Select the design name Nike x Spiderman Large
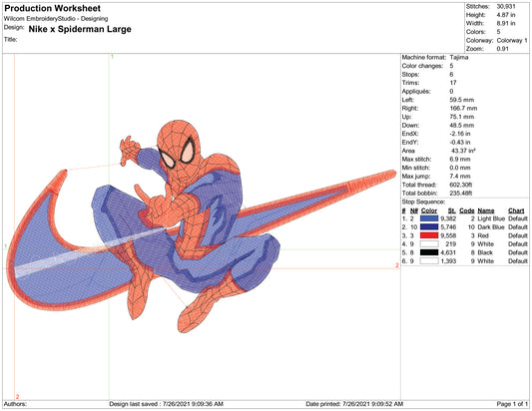Viewport: 532px width, 411px height. [x=80, y=29]
